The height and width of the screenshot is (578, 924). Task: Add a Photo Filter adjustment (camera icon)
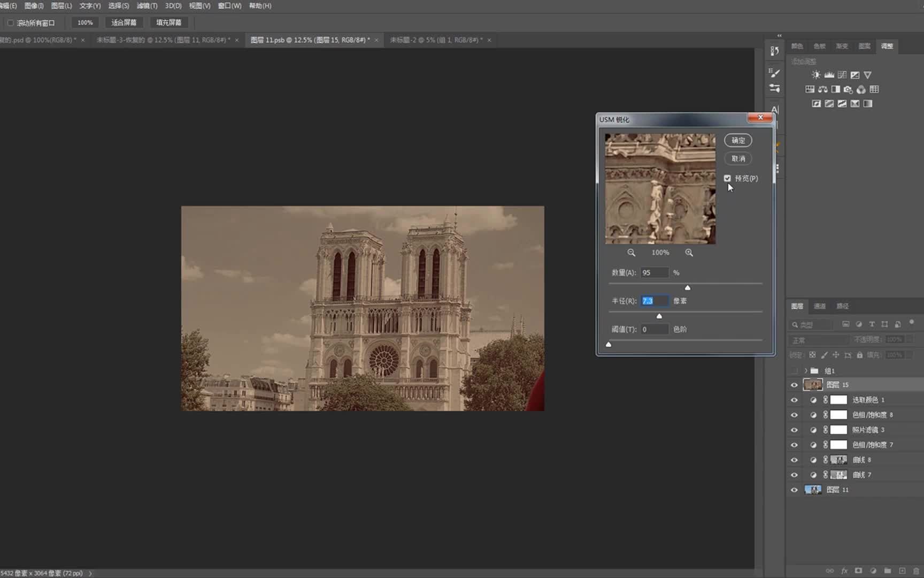848,89
